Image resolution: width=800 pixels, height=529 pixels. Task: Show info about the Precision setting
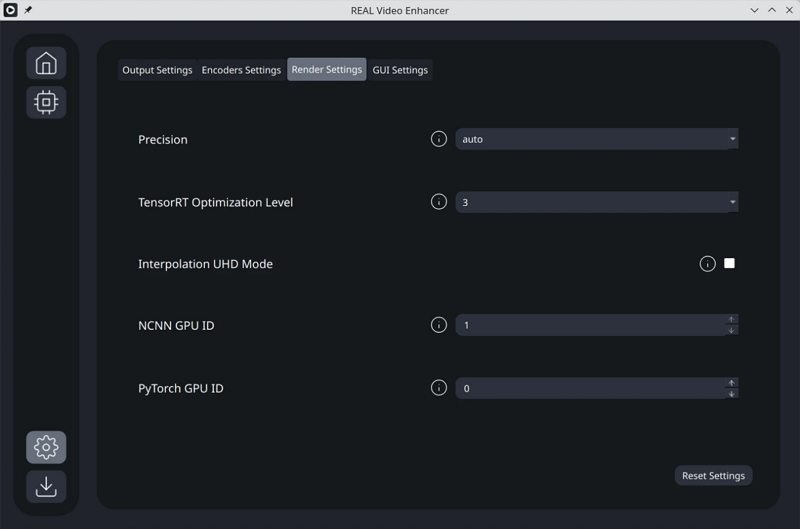point(439,139)
